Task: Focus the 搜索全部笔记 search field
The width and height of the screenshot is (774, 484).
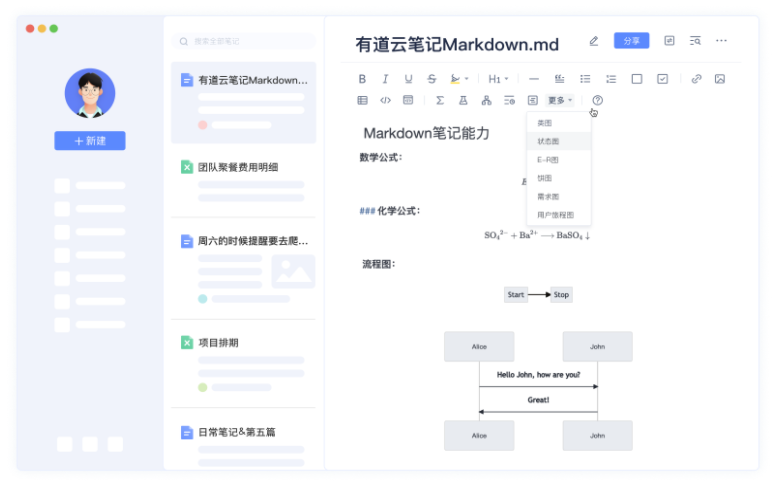Action: tap(243, 41)
